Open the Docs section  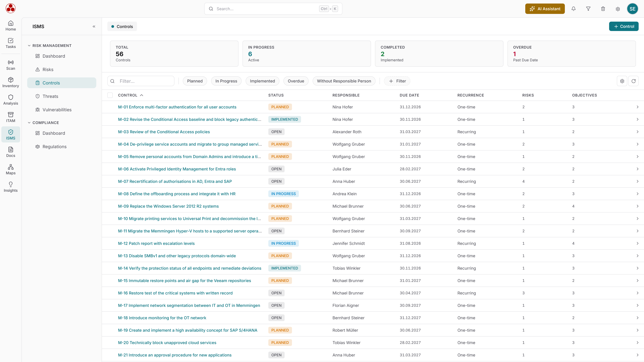pyautogui.click(x=11, y=152)
